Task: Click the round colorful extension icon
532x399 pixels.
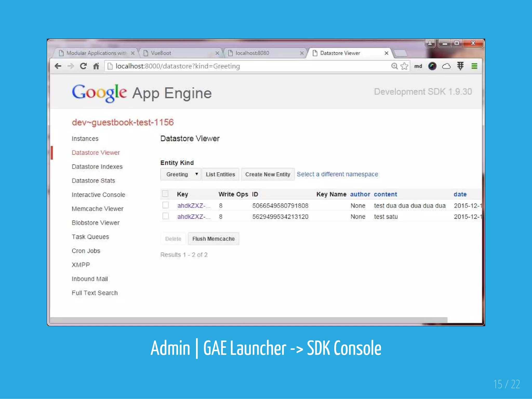Action: pyautogui.click(x=432, y=66)
